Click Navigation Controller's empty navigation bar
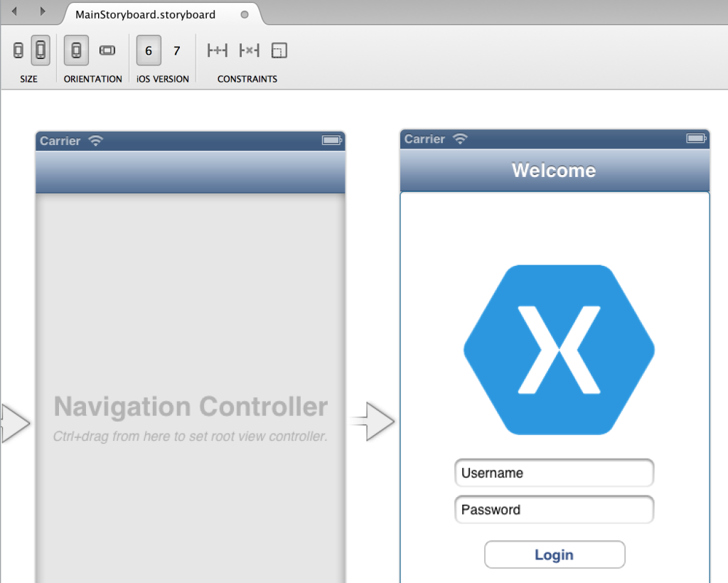The image size is (728, 583). [x=191, y=172]
